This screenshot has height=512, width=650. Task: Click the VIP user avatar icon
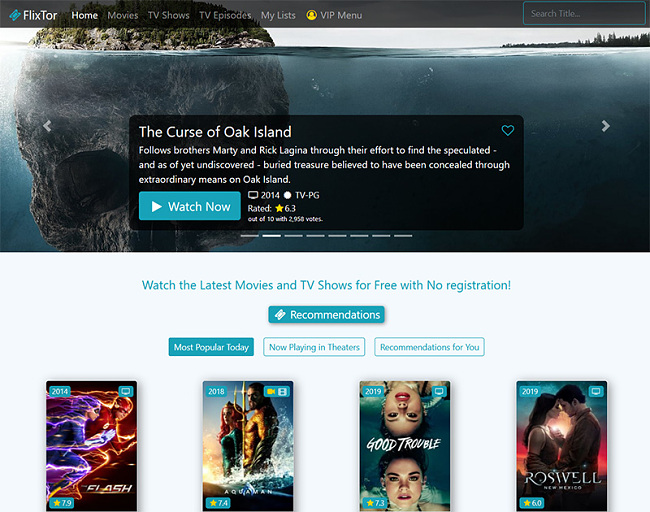[x=311, y=15]
